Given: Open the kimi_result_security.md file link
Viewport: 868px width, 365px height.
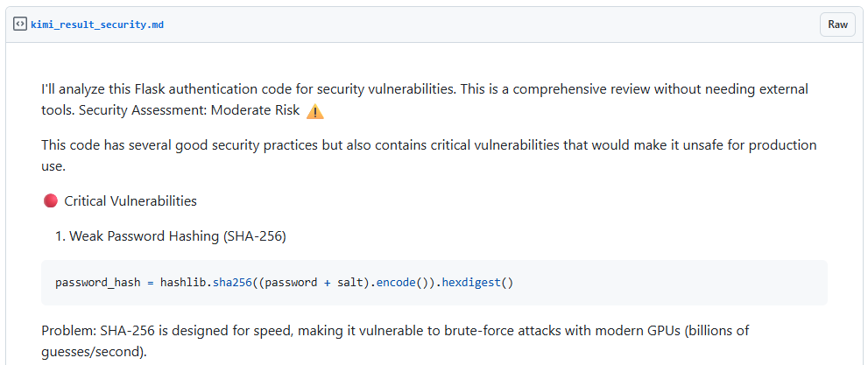Looking at the screenshot, I should 96,25.
